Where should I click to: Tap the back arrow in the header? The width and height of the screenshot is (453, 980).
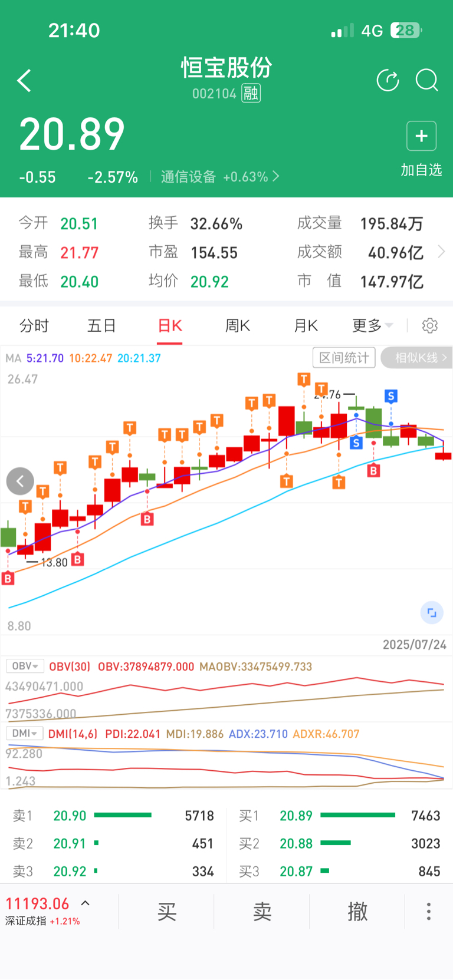pos(24,81)
